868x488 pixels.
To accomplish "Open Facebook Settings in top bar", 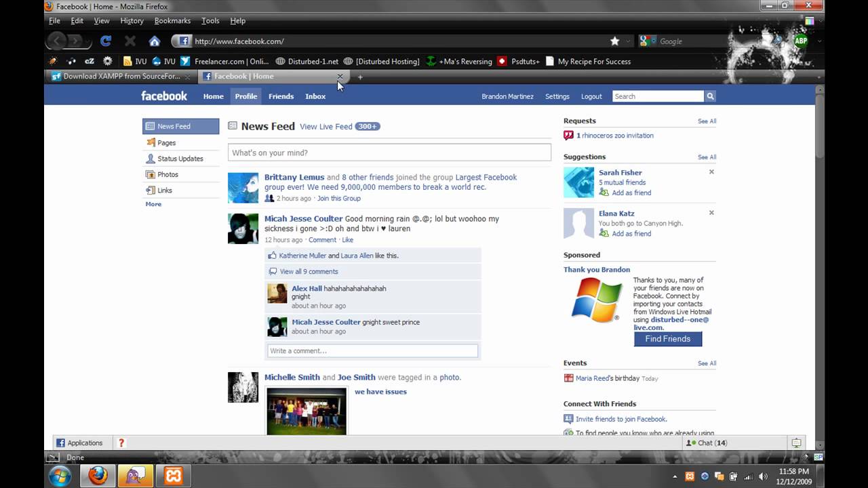I will tap(557, 96).
